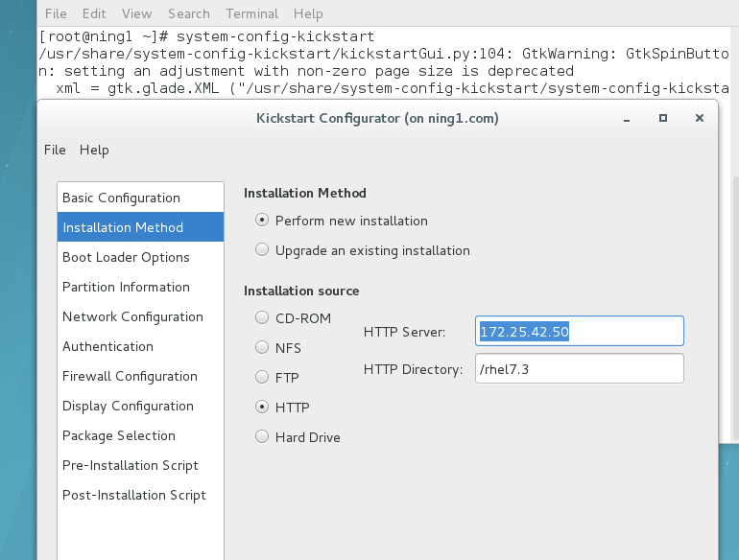Go to Boot Loader Options

pyautogui.click(x=140, y=257)
